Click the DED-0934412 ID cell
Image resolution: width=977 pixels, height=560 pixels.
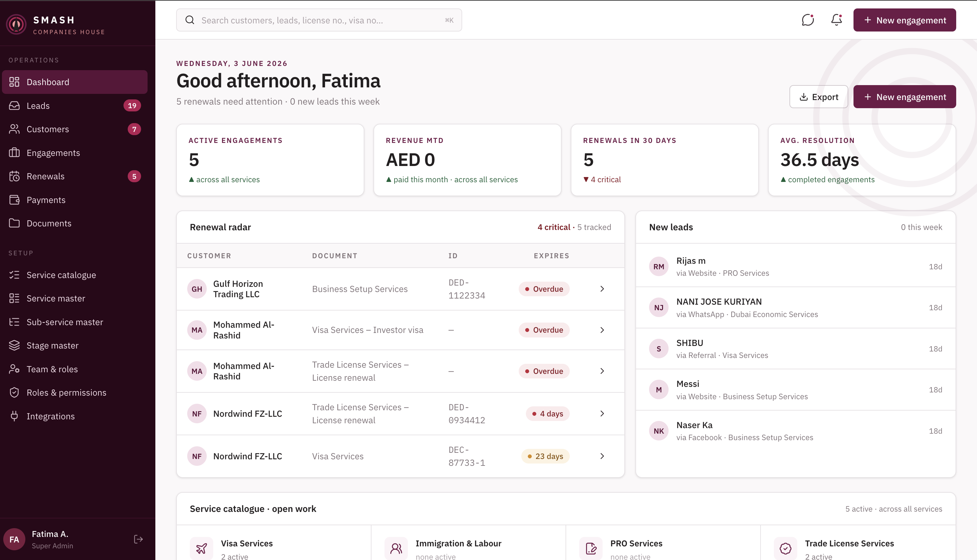[x=467, y=414]
